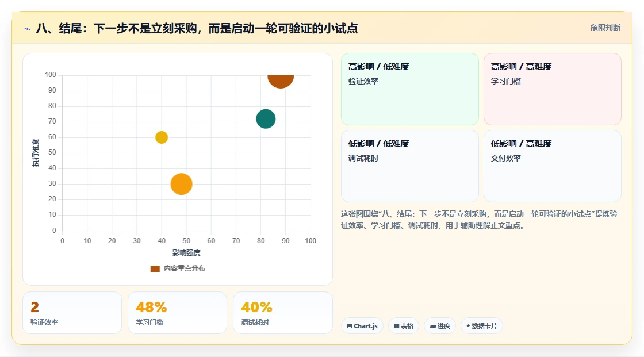The image size is (644, 357).
Task: Toggle the 内容重点分布 legend swatch
Action: 155,268
